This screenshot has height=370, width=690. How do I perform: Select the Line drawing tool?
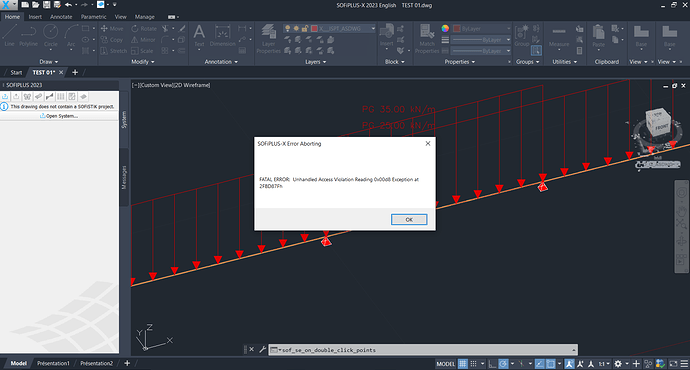(10, 35)
